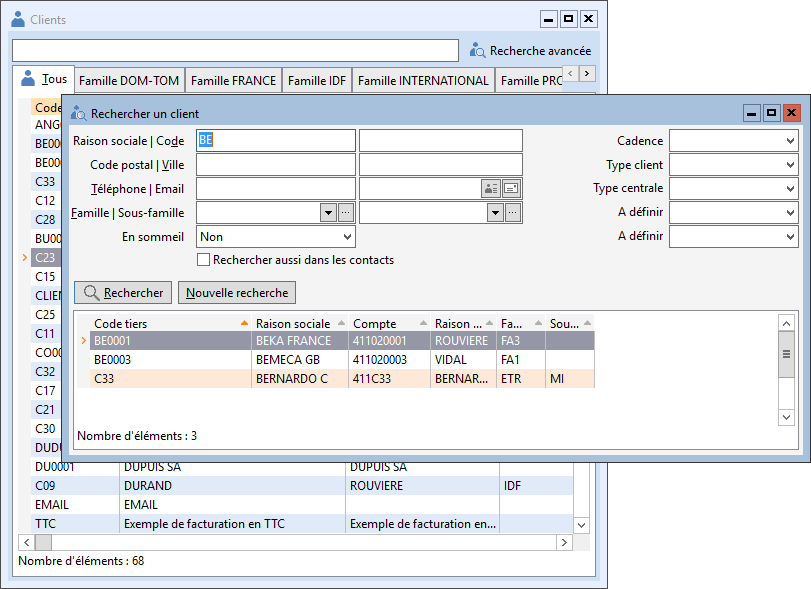Click the results list scroll down arrow

[x=786, y=417]
